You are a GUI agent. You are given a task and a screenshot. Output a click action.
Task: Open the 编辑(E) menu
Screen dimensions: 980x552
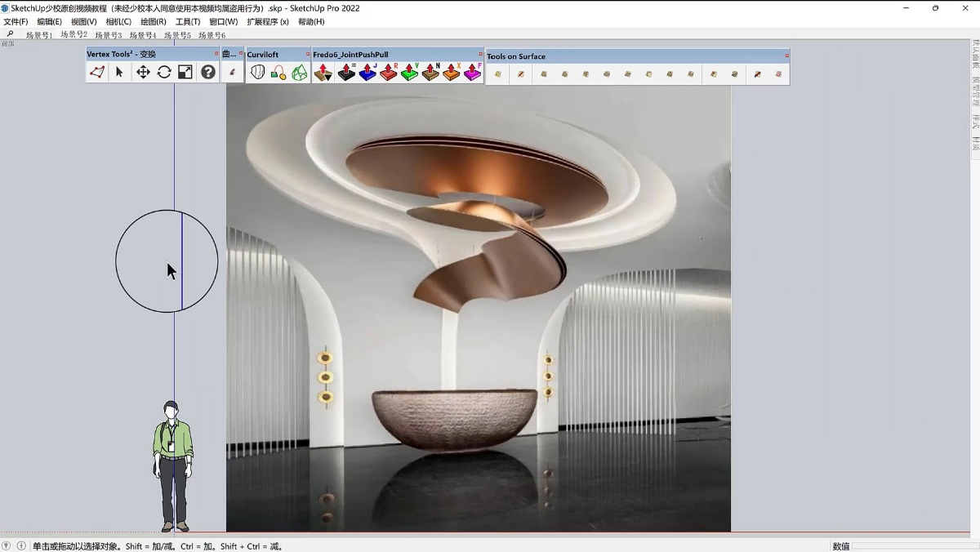(49, 22)
